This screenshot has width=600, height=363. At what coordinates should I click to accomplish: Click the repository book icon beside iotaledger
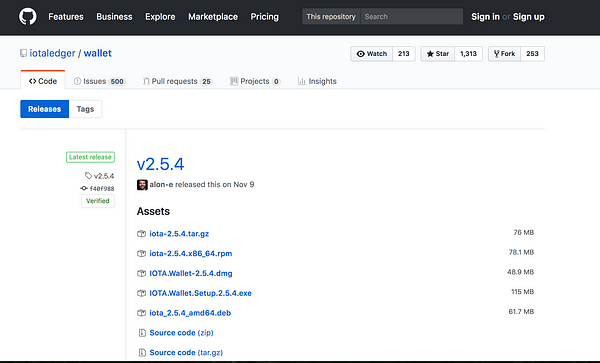23,53
